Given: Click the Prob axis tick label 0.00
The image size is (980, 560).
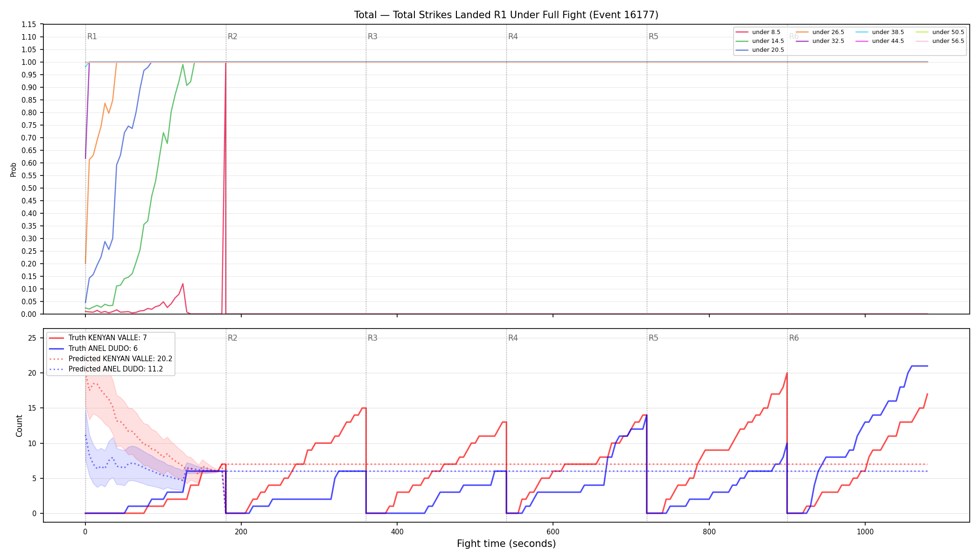Looking at the screenshot, I should (x=29, y=314).
